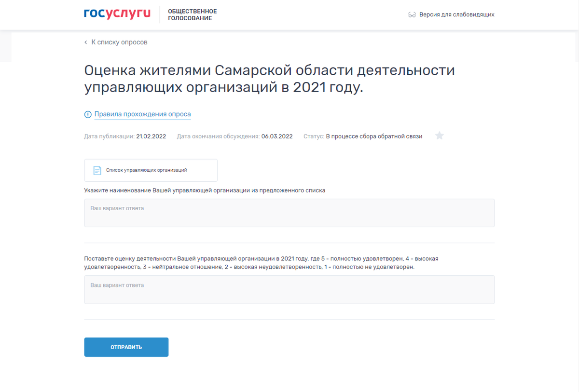Click the info icon beside survey rules

point(88,115)
